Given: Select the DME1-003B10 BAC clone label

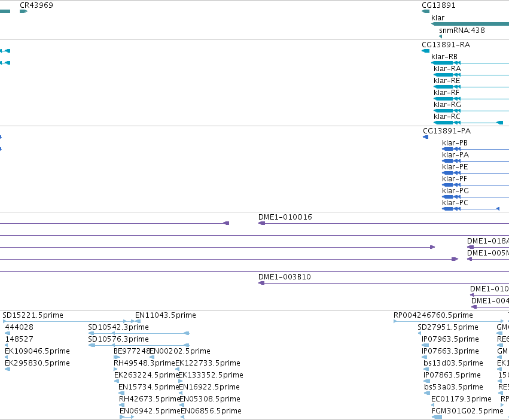Looking at the screenshot, I should pos(284,277).
